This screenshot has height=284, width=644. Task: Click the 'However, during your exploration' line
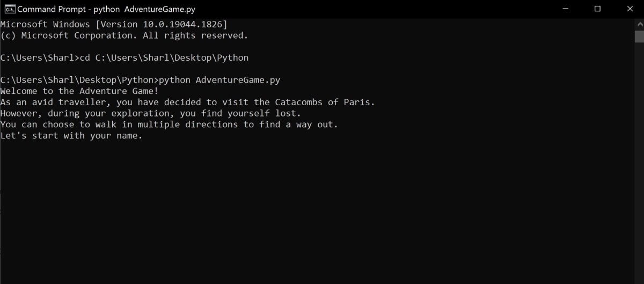151,113
